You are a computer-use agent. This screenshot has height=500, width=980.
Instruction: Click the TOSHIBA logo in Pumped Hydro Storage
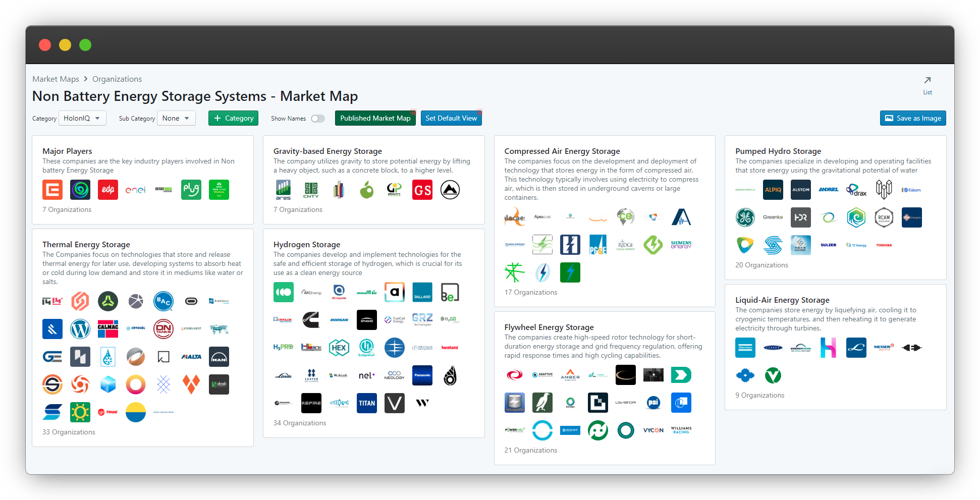(x=884, y=245)
